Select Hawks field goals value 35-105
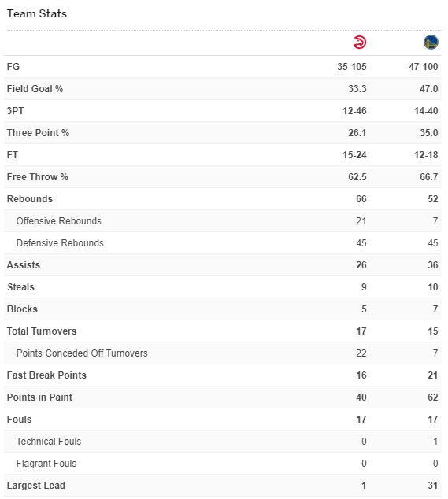Viewport: 448px width, 499px height. [352, 67]
